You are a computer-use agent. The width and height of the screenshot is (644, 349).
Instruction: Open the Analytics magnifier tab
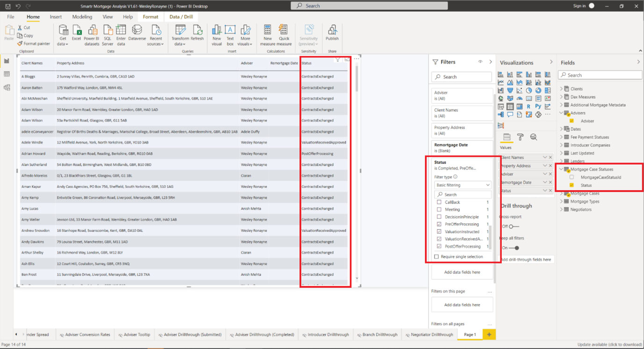(534, 137)
